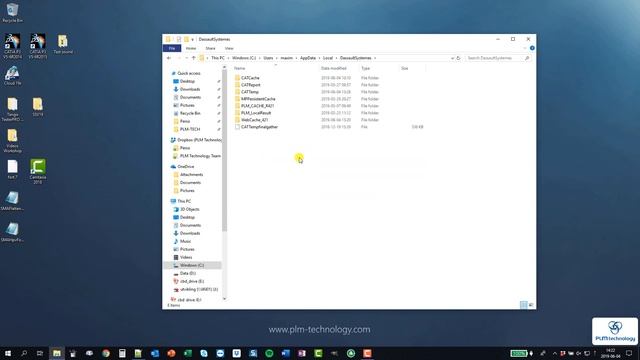640x360 pixels.
Task: Click navigation pane scroll down arrow
Action: click(224, 299)
